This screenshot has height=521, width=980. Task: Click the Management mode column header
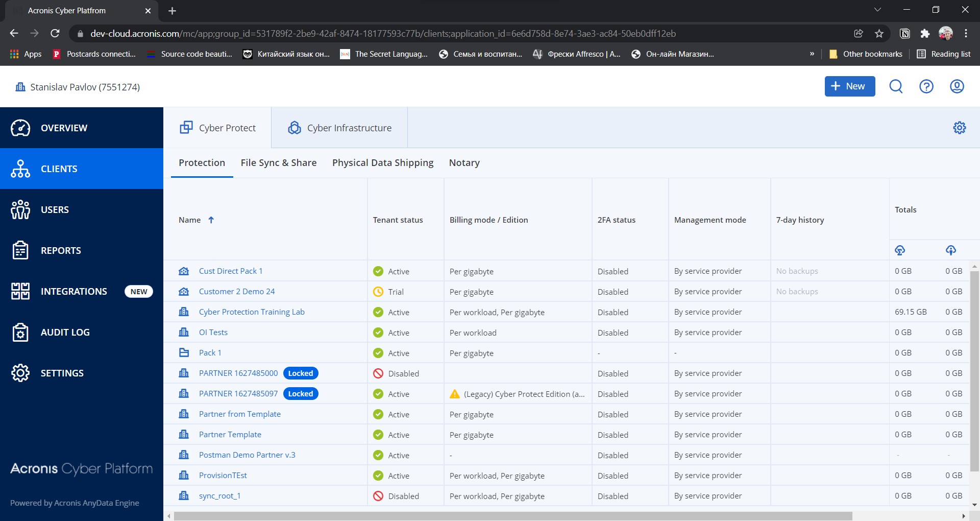710,220
